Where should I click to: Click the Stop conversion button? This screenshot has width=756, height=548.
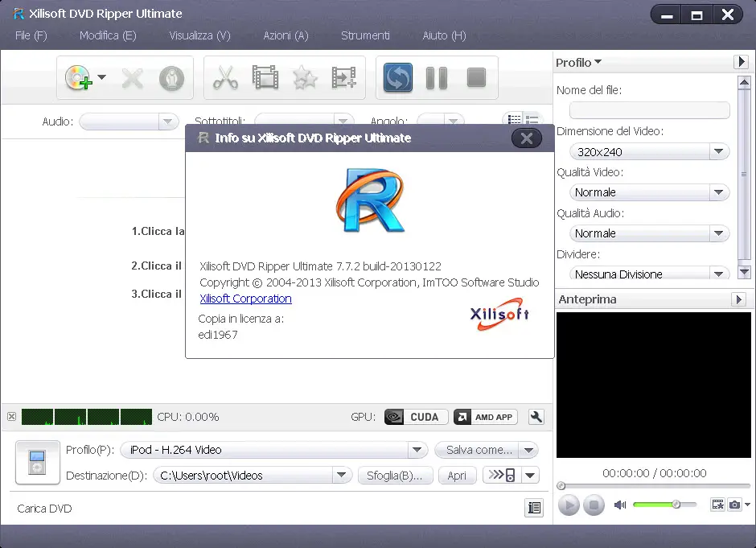point(476,77)
